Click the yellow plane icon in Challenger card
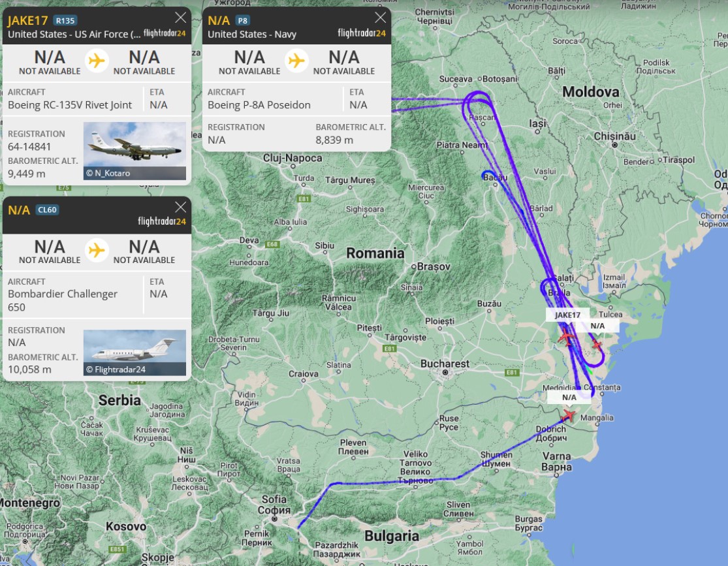Screen dimensions: 728x566 pyautogui.click(x=97, y=250)
